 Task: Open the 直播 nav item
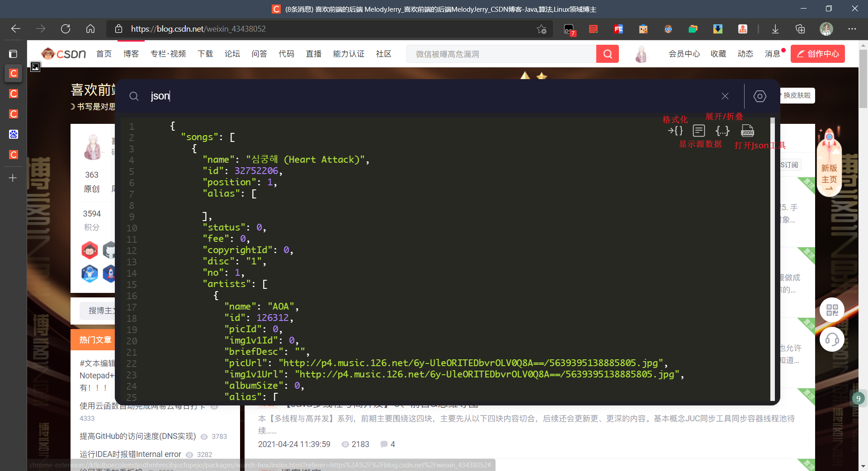(314, 54)
